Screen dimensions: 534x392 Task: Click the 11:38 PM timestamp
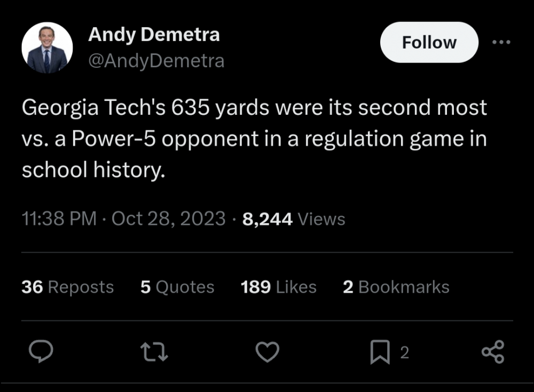click(x=59, y=219)
